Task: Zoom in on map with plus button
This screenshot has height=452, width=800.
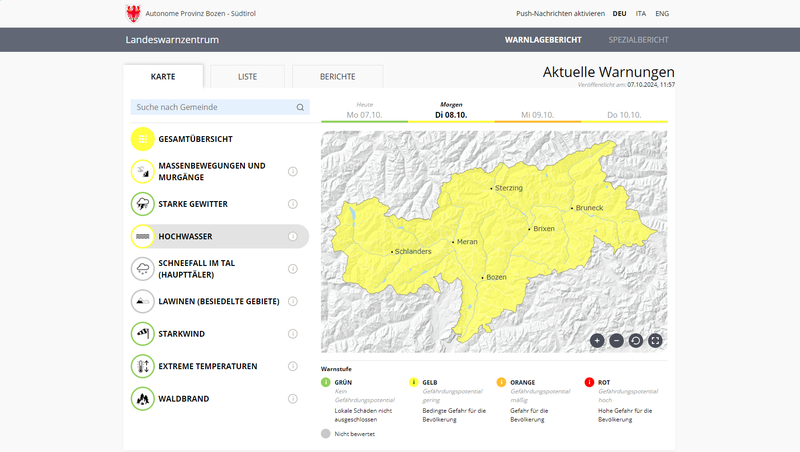Action: [x=597, y=340]
